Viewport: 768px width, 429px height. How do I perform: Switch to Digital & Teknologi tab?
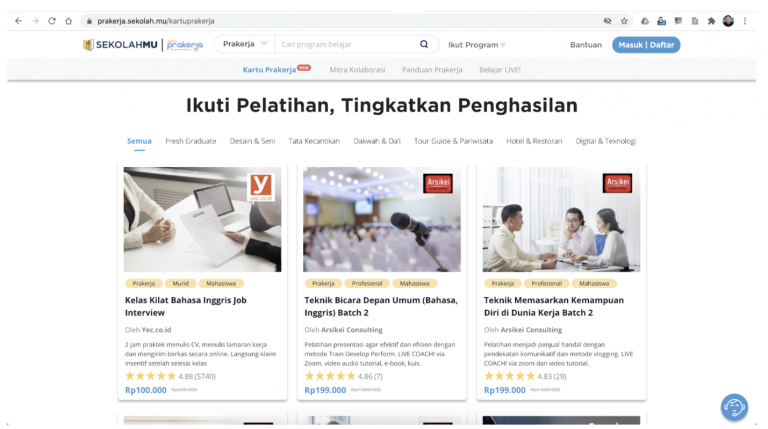click(x=605, y=141)
